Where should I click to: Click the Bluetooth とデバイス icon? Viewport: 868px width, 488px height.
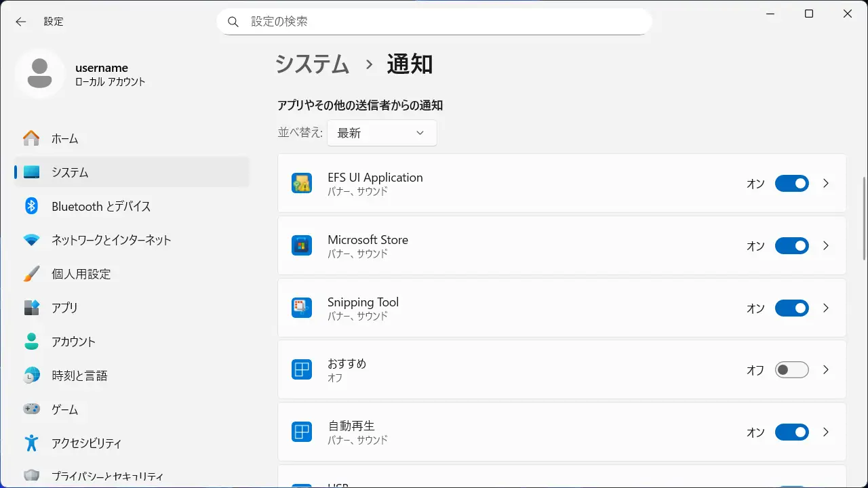click(x=31, y=206)
